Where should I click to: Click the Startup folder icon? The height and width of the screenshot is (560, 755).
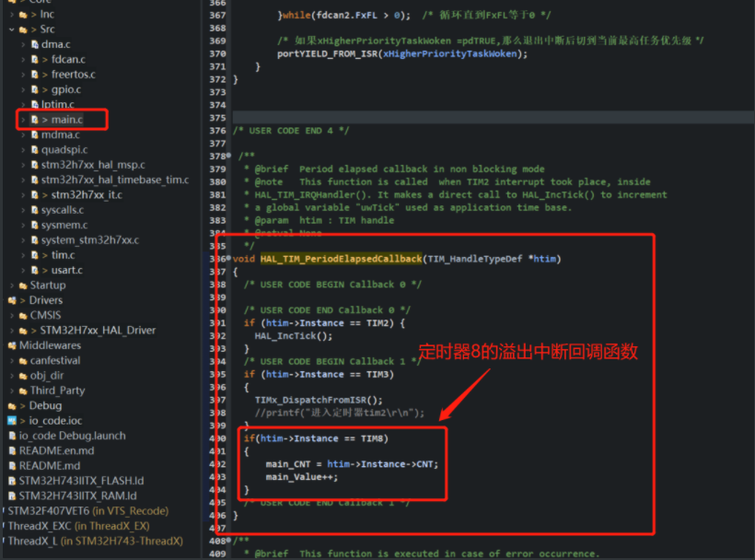tap(23, 285)
